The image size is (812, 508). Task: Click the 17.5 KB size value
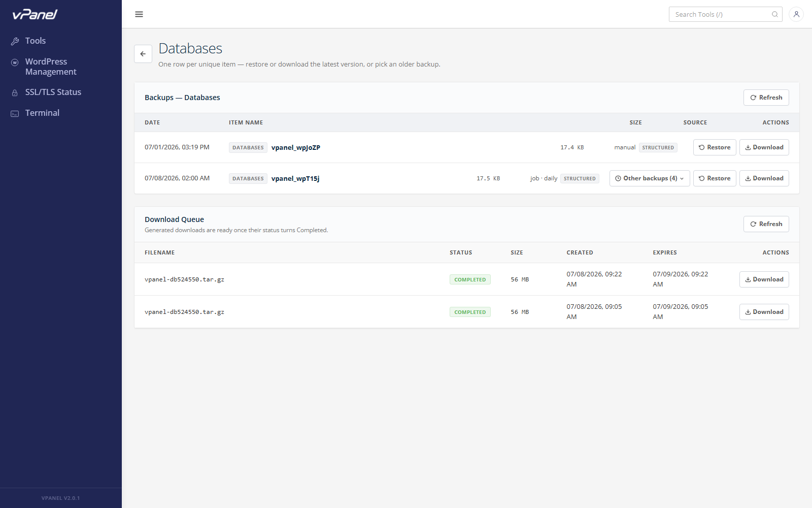(x=488, y=179)
